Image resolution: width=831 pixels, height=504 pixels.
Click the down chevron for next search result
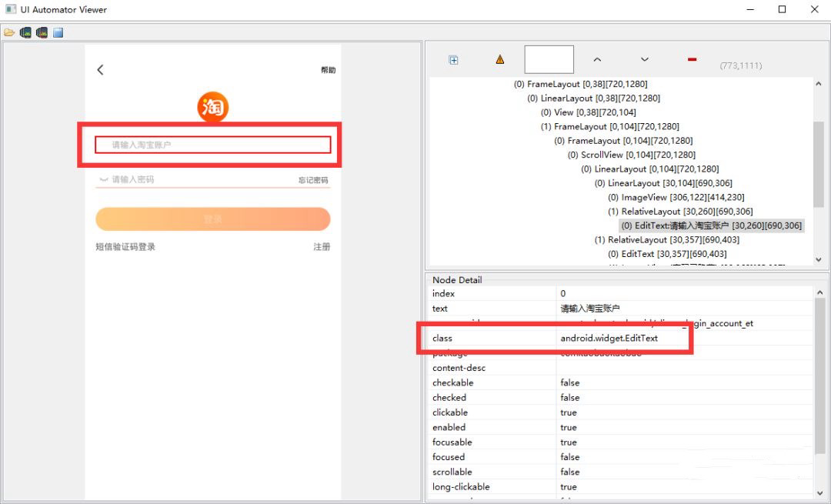645,59
